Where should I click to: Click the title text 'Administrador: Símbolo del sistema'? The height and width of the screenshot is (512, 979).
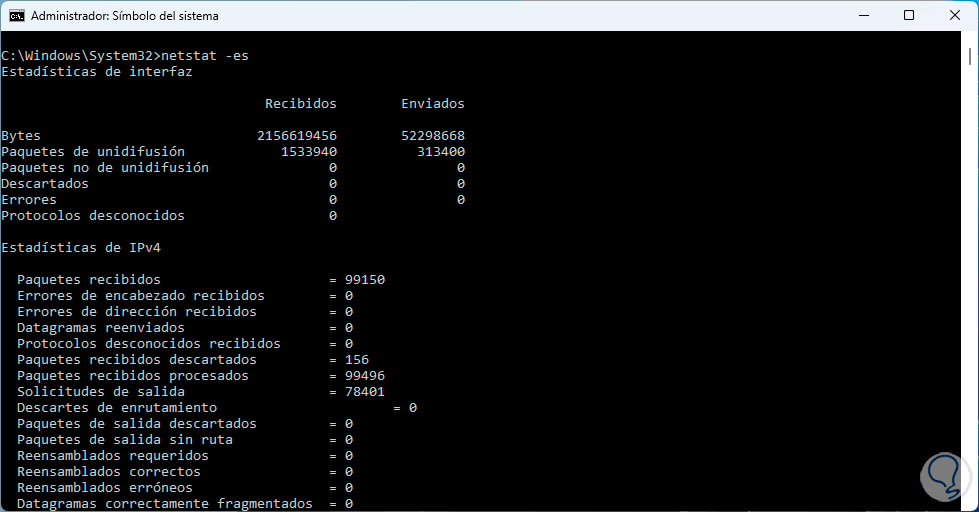tap(125, 16)
